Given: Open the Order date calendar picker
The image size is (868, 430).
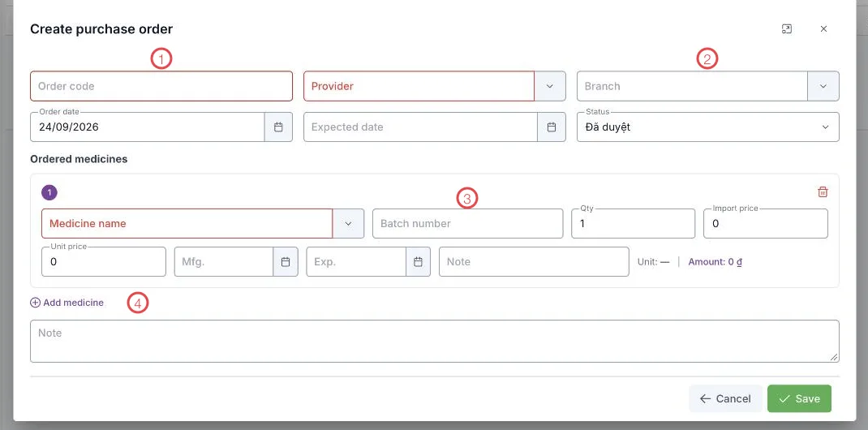Looking at the screenshot, I should point(278,127).
